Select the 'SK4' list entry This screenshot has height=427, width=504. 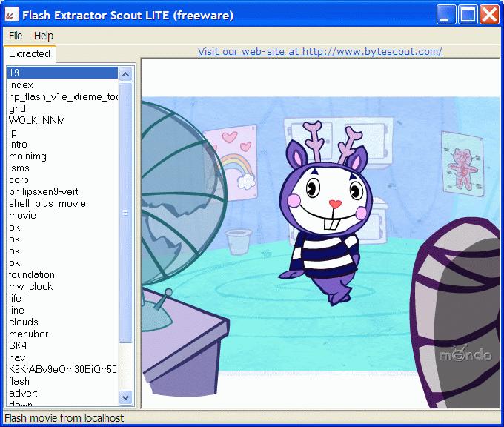pos(62,345)
